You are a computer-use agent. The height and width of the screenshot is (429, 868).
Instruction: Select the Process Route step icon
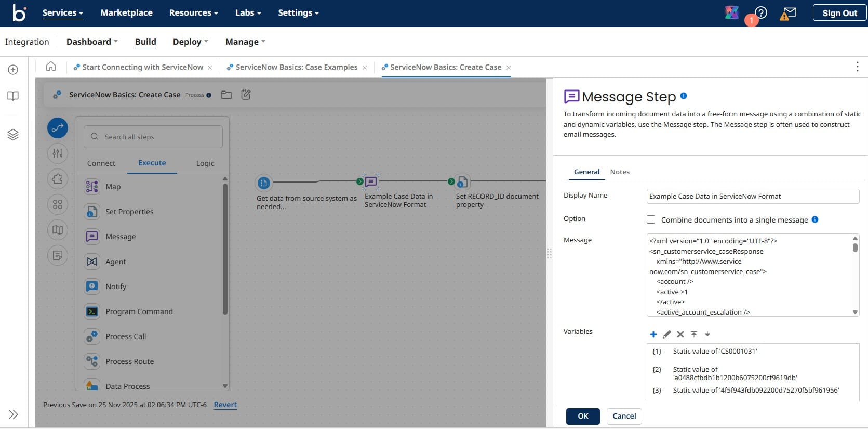point(92,361)
